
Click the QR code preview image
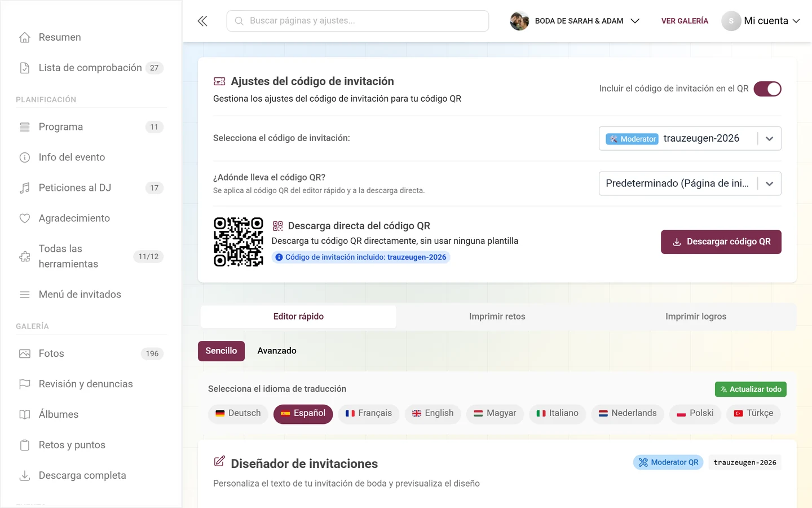(239, 242)
